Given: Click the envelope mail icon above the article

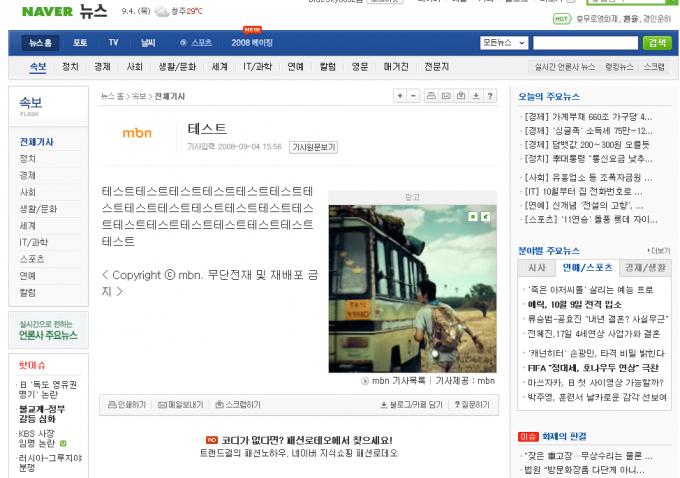Looking at the screenshot, I should coord(446,96).
